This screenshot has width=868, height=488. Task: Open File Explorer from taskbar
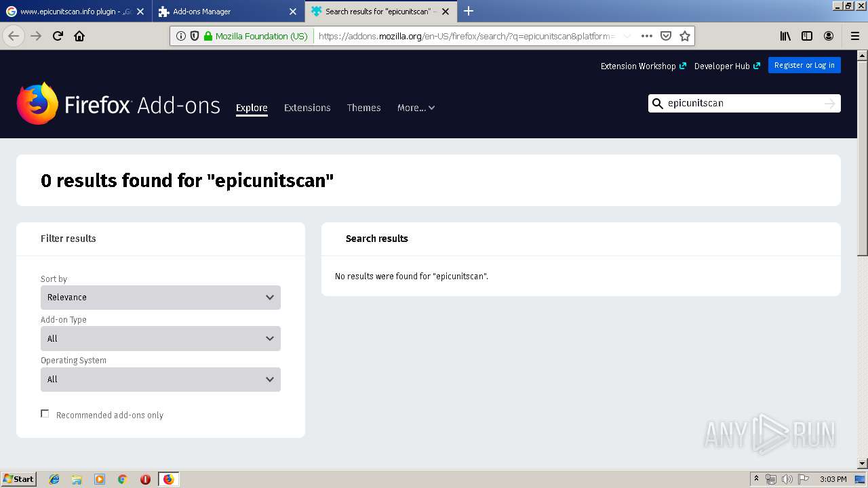click(77, 479)
